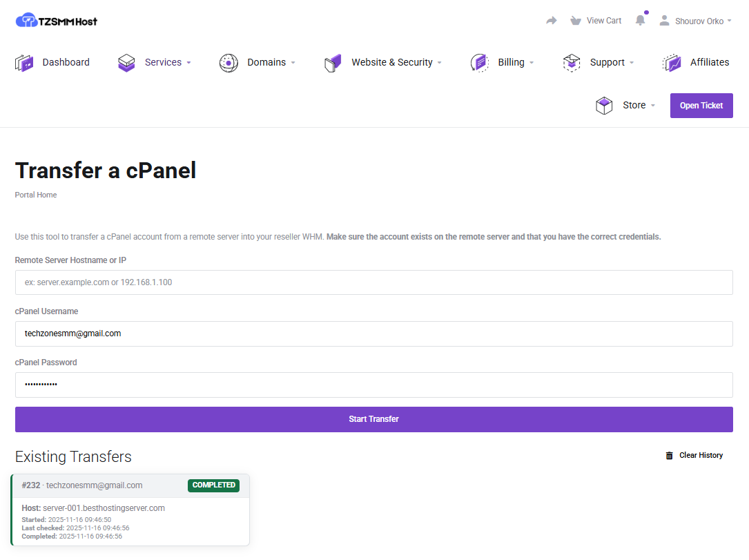Click the share arrow icon

tap(550, 20)
